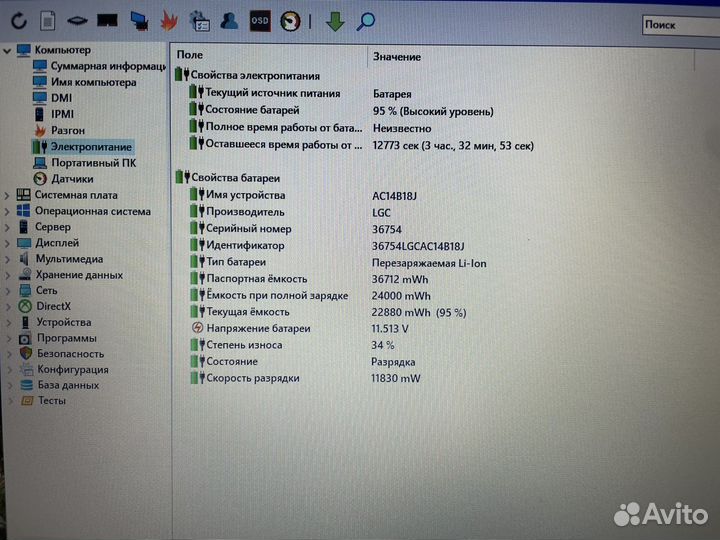This screenshot has width=720, height=540.
Task: Open the black monitor diagnostics icon
Action: coord(107,20)
